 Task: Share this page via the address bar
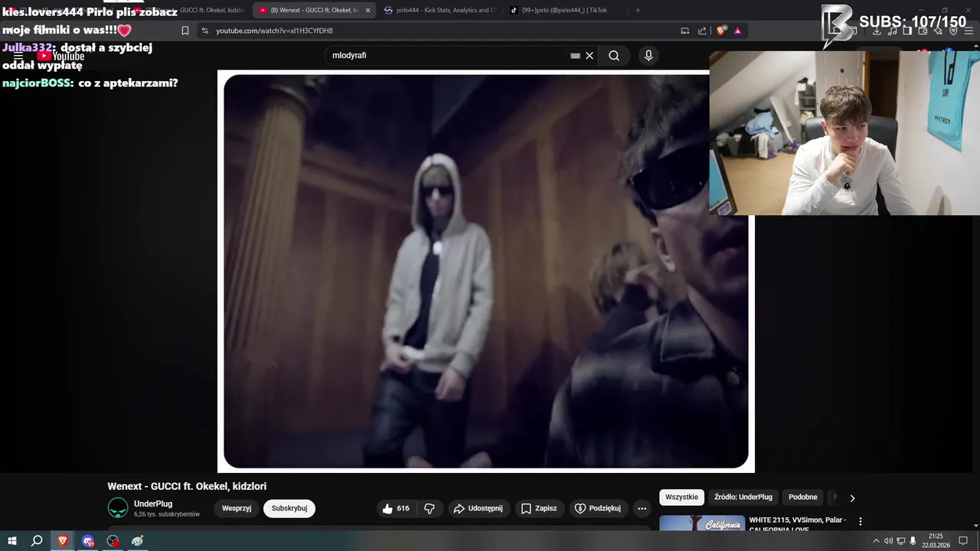point(703,31)
